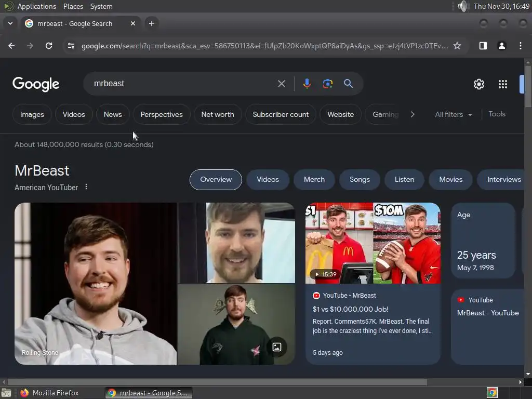Switch to the Movies tab
532x399 pixels.
click(x=450, y=179)
